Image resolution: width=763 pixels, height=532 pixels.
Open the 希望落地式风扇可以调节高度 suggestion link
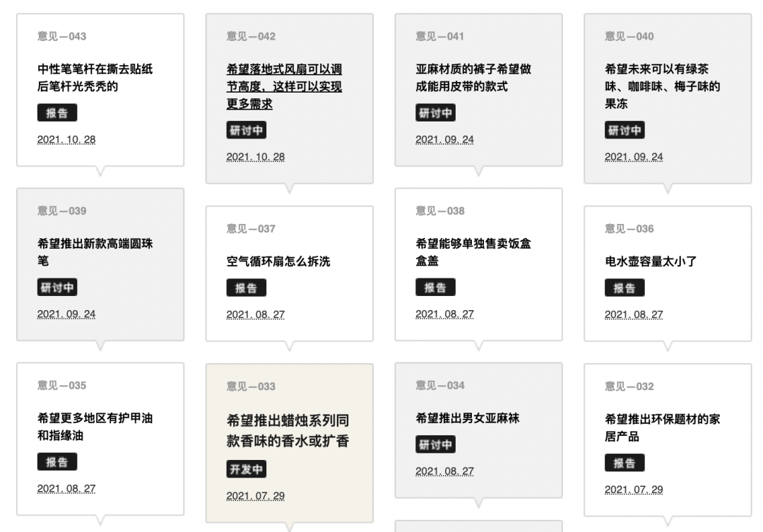[x=284, y=86]
